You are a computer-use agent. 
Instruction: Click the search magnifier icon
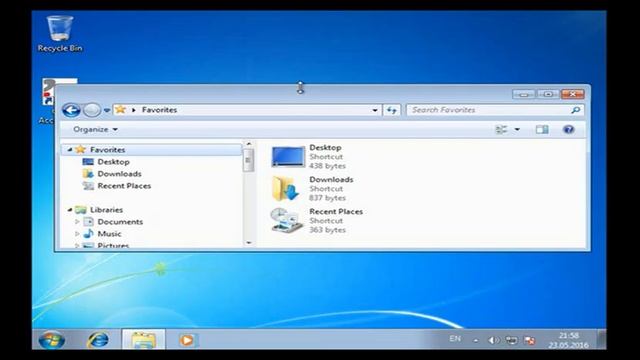576,110
